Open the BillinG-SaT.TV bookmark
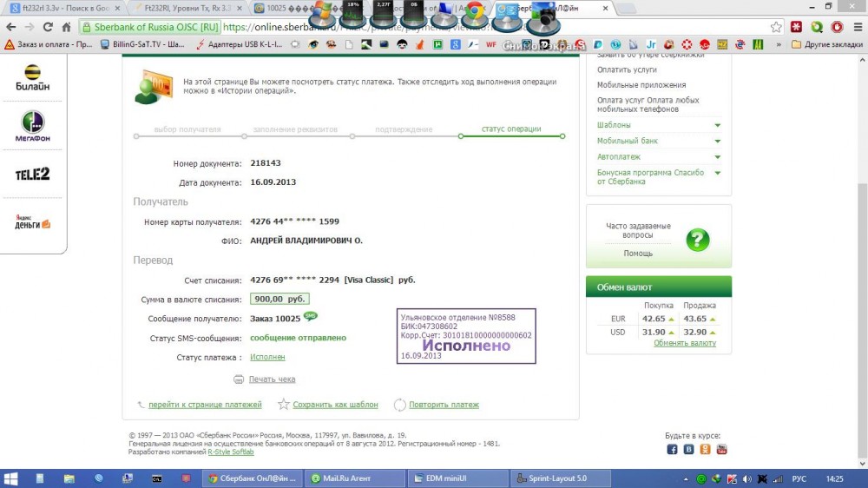Image resolution: width=868 pixels, height=488 pixels. (143, 44)
